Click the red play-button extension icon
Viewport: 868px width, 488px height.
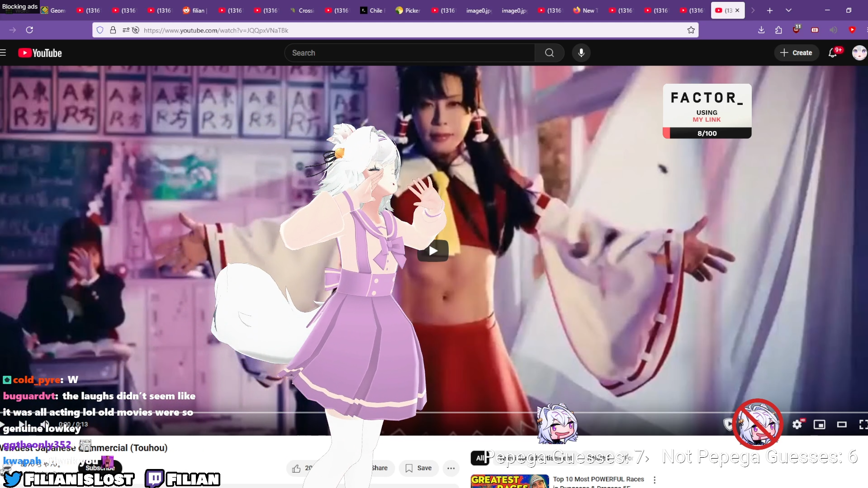click(852, 30)
